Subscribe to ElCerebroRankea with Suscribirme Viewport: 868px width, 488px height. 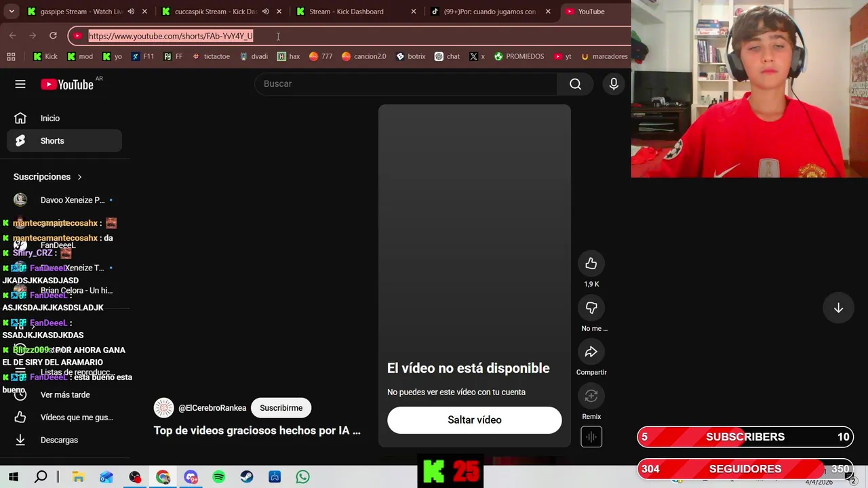click(281, 408)
